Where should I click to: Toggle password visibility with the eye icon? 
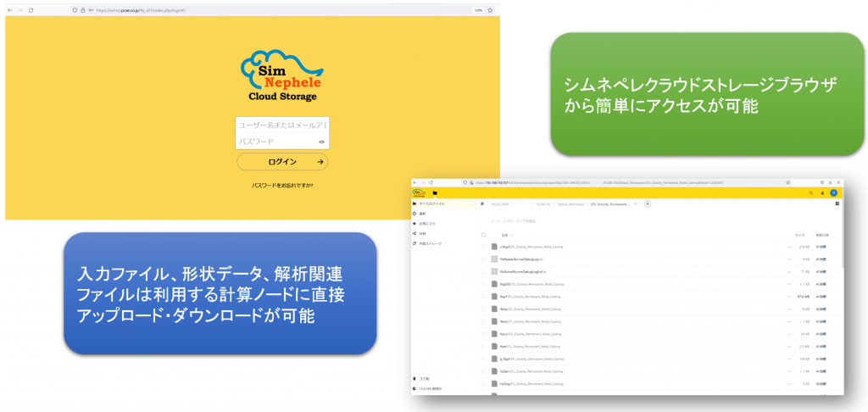(x=321, y=142)
